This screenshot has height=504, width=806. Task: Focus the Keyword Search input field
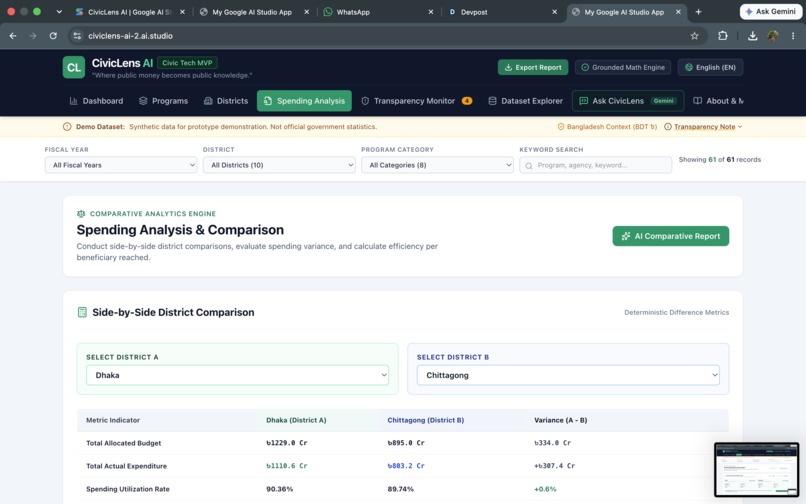click(595, 165)
